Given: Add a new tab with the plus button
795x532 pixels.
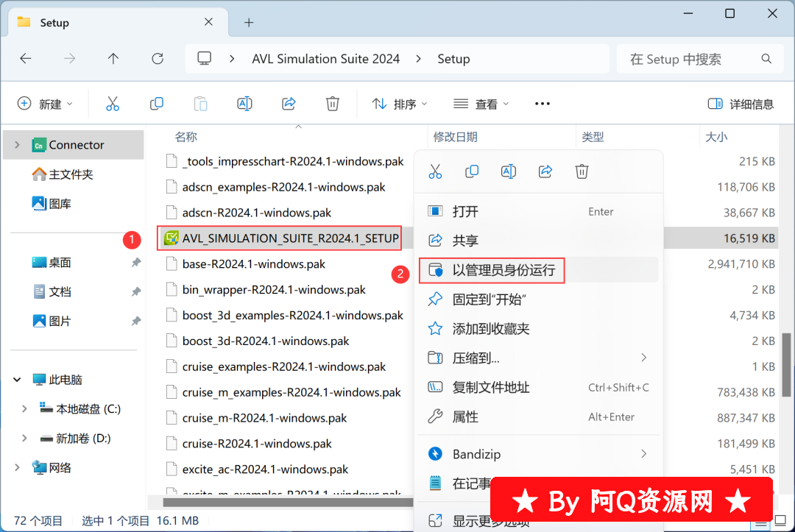Looking at the screenshot, I should click(x=249, y=22).
